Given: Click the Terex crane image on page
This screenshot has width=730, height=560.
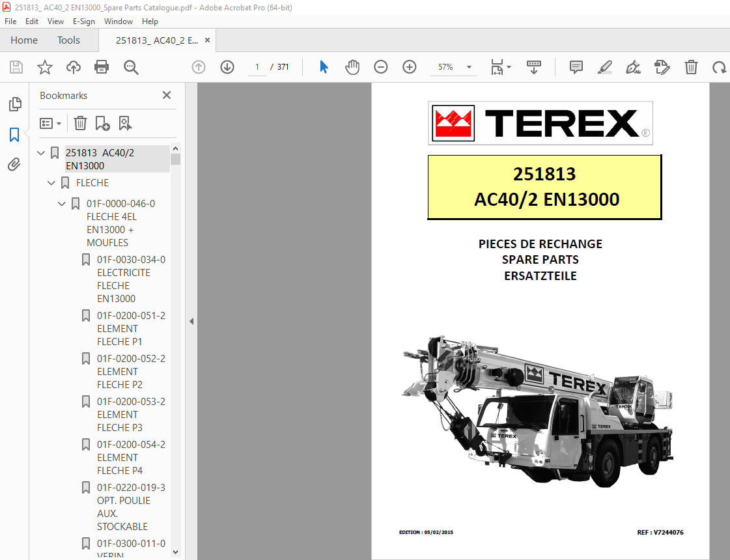Looking at the screenshot, I should point(538,411).
